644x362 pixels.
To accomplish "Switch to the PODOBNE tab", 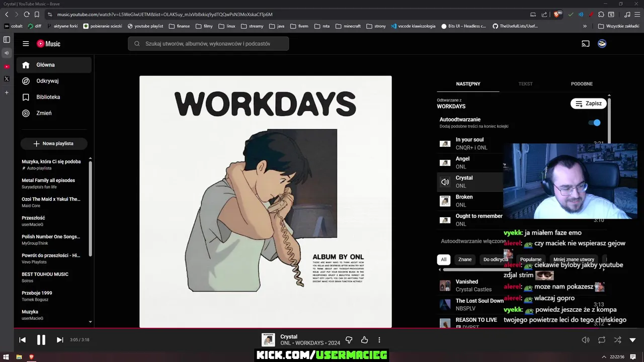I will (582, 84).
